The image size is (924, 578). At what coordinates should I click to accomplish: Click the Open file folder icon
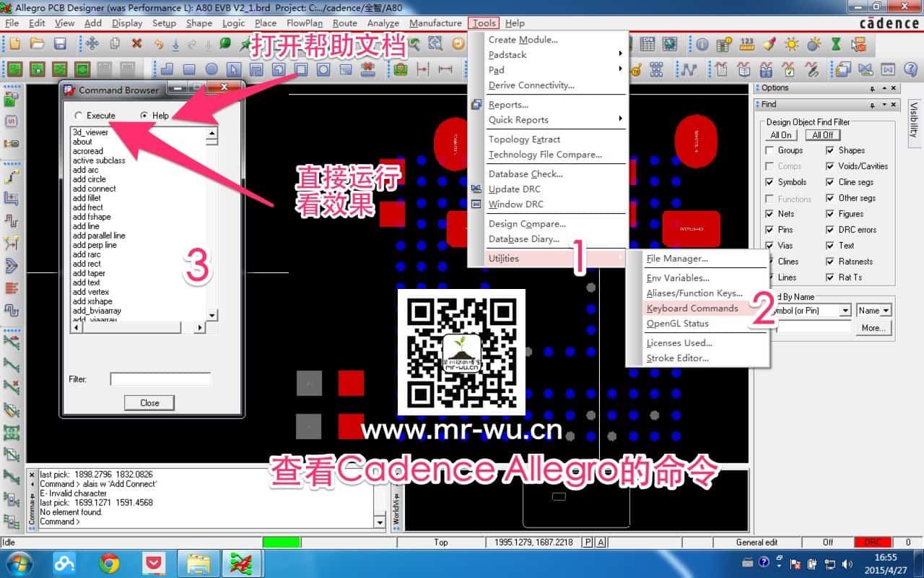[x=37, y=44]
